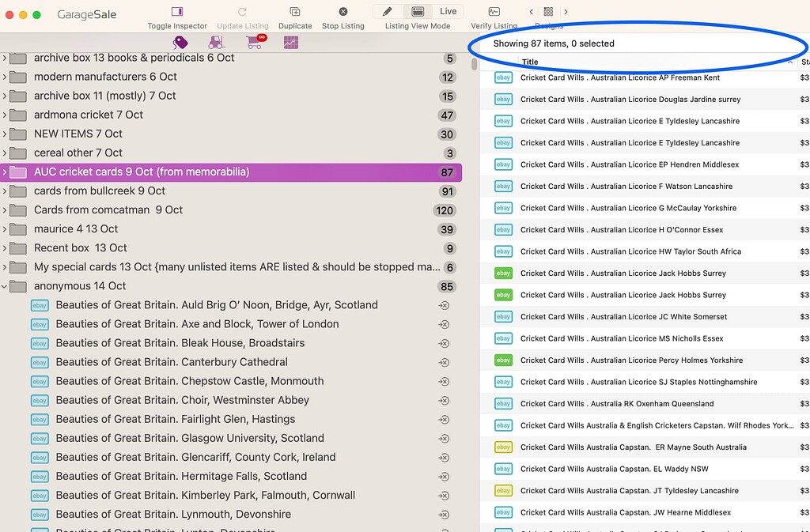Image resolution: width=810 pixels, height=532 pixels.
Task: Select RK Oxenham Queensland card row
Action: [645, 403]
